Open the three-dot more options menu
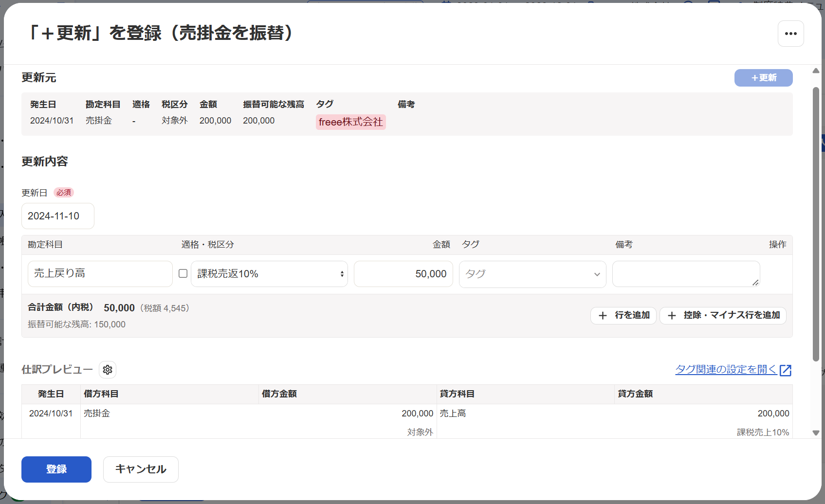The width and height of the screenshot is (825, 504). tap(790, 34)
